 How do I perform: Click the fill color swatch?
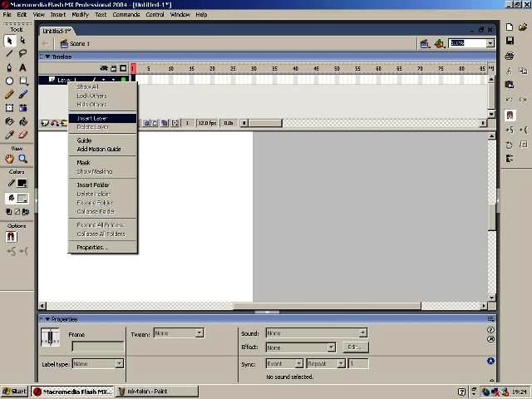pyautogui.click(x=22, y=199)
